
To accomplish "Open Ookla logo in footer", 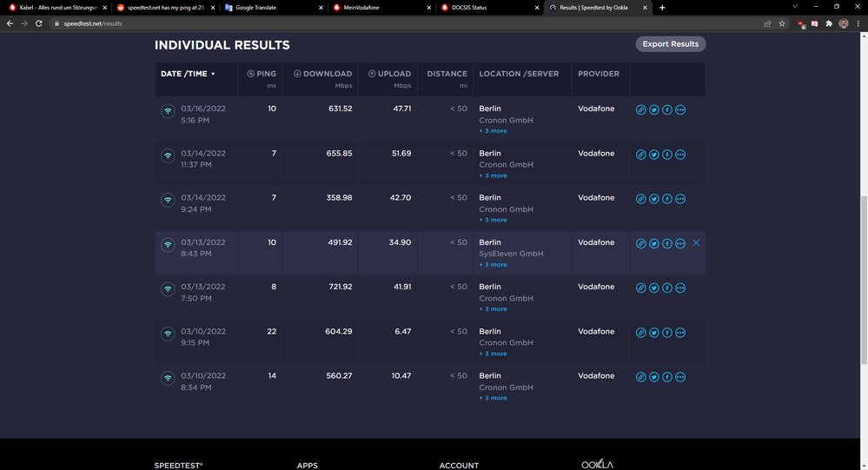I will point(597,465).
